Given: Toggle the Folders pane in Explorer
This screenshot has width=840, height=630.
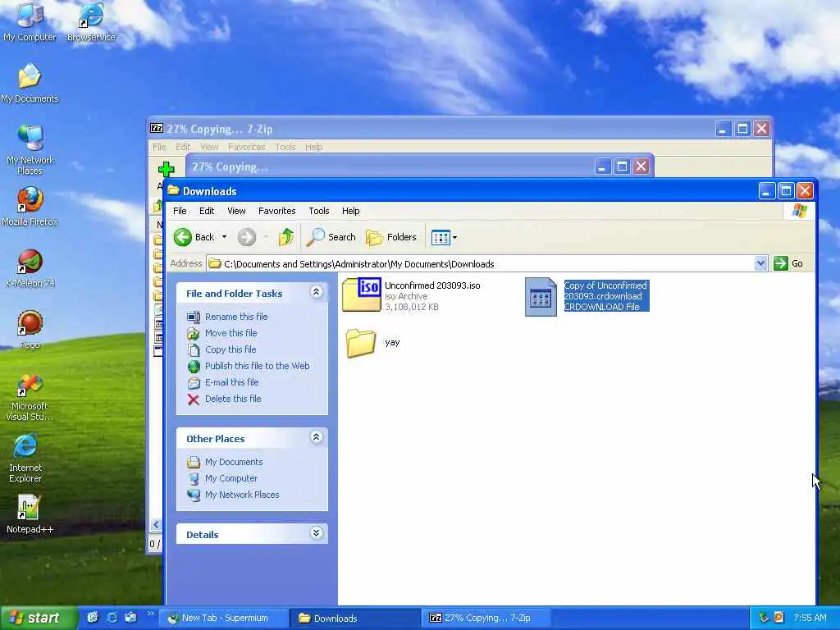Looking at the screenshot, I should [x=391, y=237].
